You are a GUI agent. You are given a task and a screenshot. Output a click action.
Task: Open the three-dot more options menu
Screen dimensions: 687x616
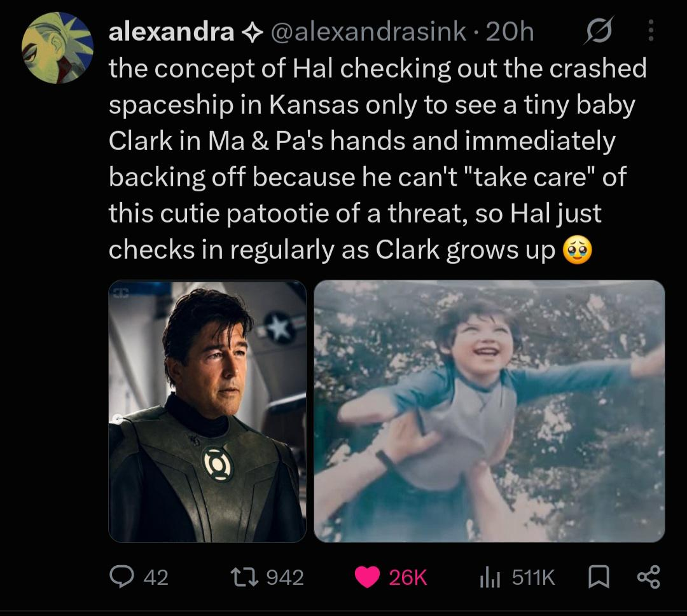[x=651, y=31]
